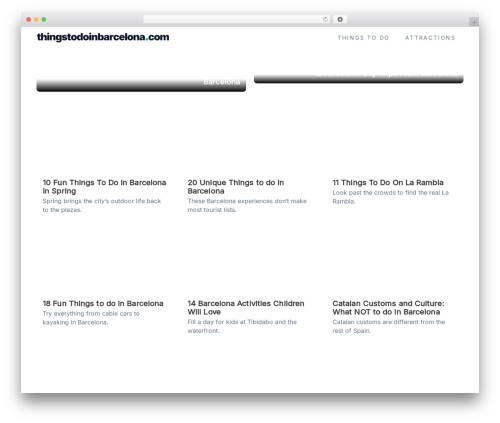Close the window with red button

pyautogui.click(x=29, y=19)
